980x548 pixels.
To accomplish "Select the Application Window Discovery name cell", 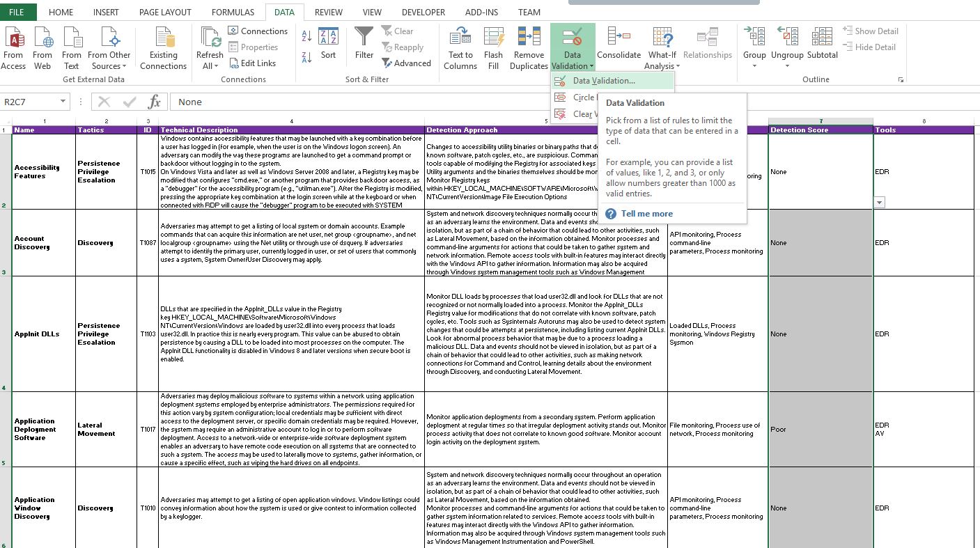I will click(x=44, y=508).
